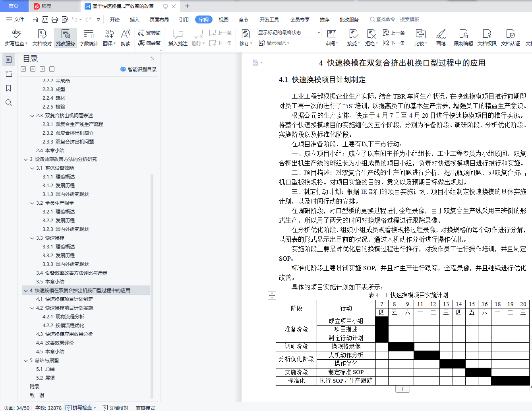This screenshot has height=411, width=532.
Task: Go to next change 下一条
Action: click(x=394, y=43)
